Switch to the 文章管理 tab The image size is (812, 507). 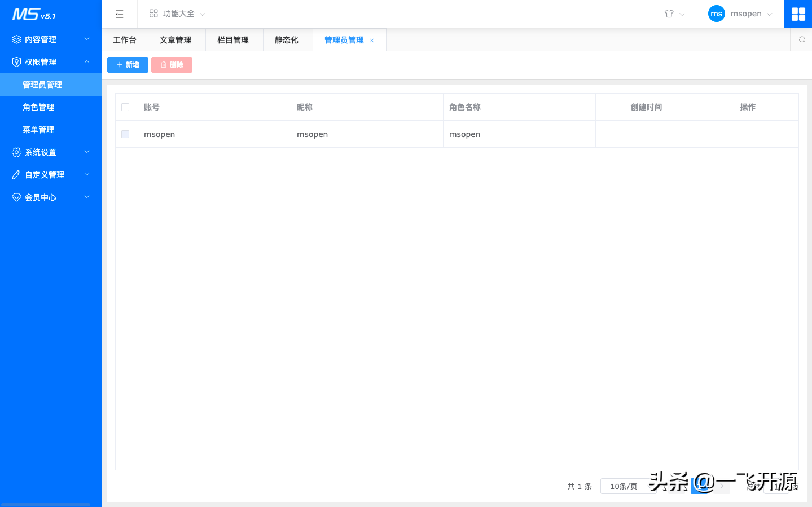click(x=175, y=39)
